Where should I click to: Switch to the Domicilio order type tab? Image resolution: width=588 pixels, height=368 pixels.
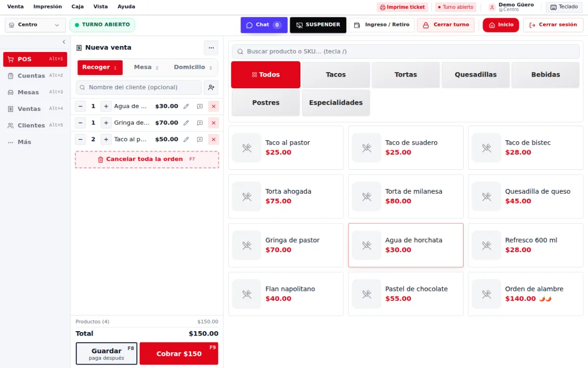coord(193,68)
